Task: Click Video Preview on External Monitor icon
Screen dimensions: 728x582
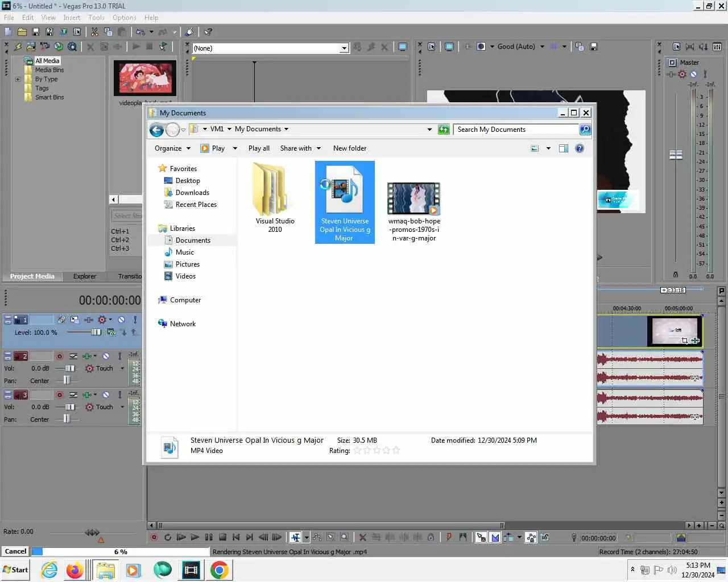Action: coord(449,47)
